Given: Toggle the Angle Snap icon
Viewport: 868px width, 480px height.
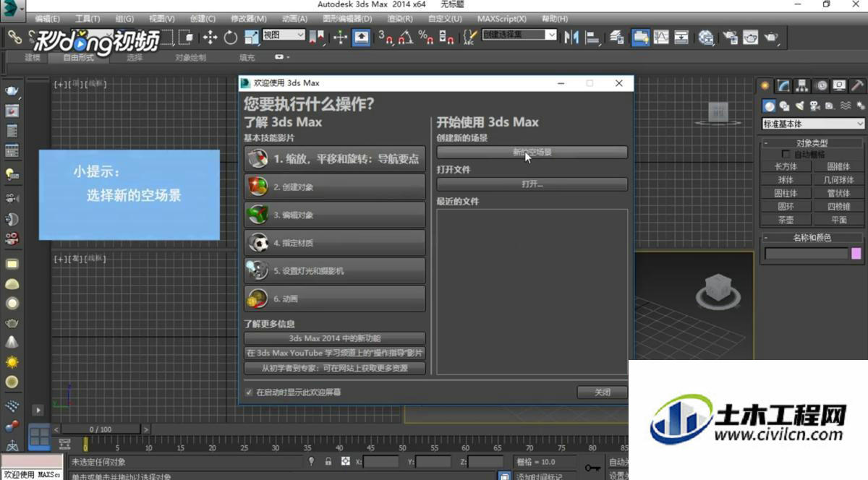Looking at the screenshot, I should (x=406, y=37).
